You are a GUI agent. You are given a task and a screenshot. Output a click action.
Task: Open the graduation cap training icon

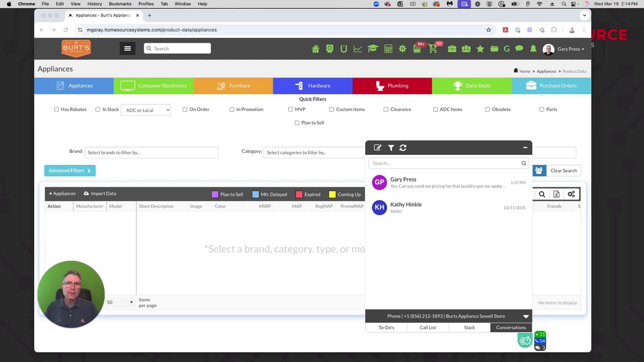(x=373, y=49)
